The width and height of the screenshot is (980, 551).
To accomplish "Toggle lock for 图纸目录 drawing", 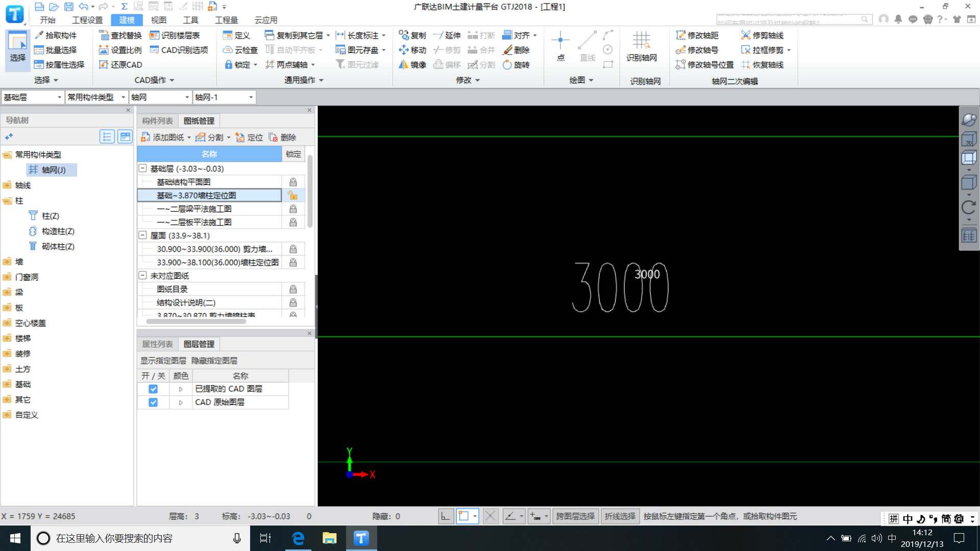I will tap(293, 289).
